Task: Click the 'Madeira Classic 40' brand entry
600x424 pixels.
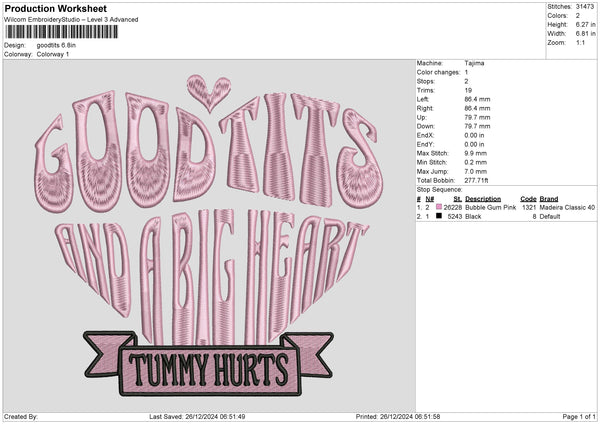Action: [567, 207]
